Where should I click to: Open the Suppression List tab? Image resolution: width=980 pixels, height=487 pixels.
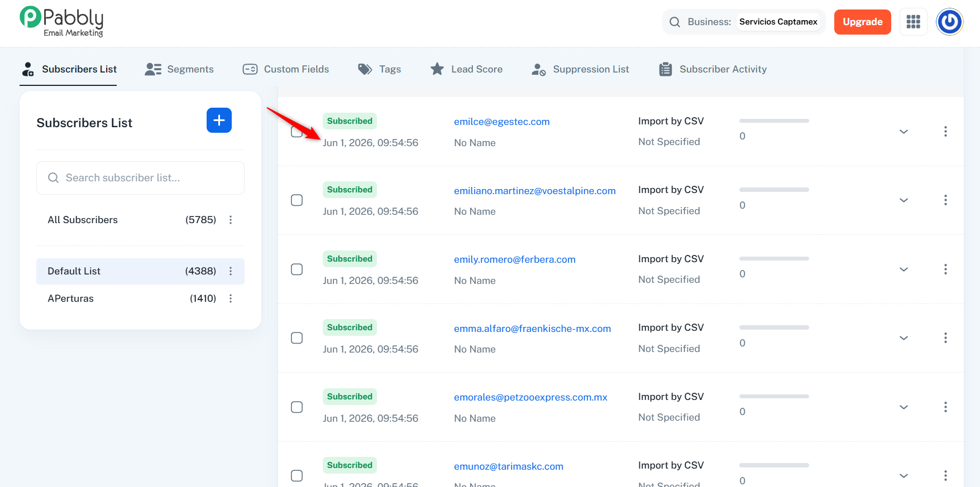click(x=580, y=69)
